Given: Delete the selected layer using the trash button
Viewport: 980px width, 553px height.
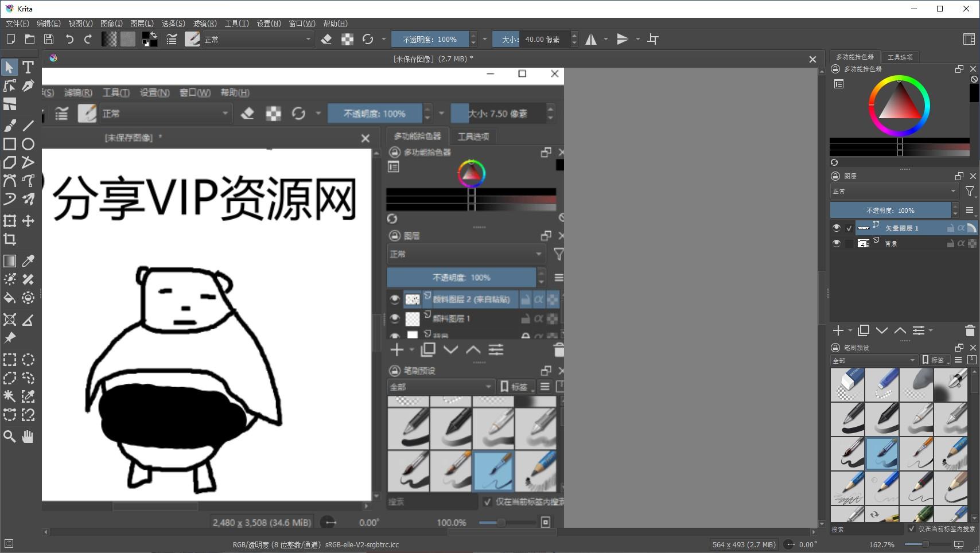Looking at the screenshot, I should click(x=970, y=330).
